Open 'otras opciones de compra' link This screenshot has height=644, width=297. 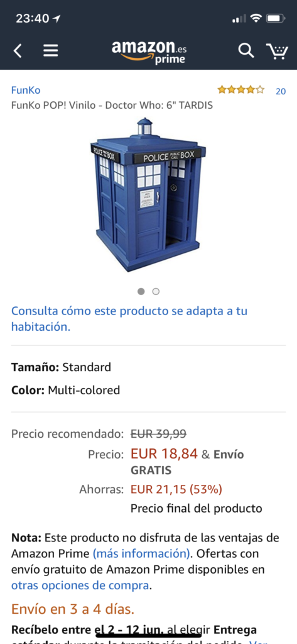click(80, 586)
